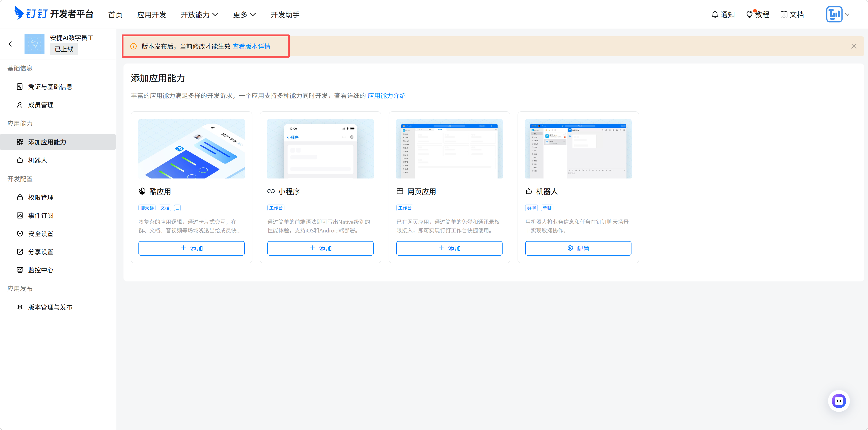Open 分享设置 in the sidebar
The image size is (868, 430).
(x=58, y=252)
